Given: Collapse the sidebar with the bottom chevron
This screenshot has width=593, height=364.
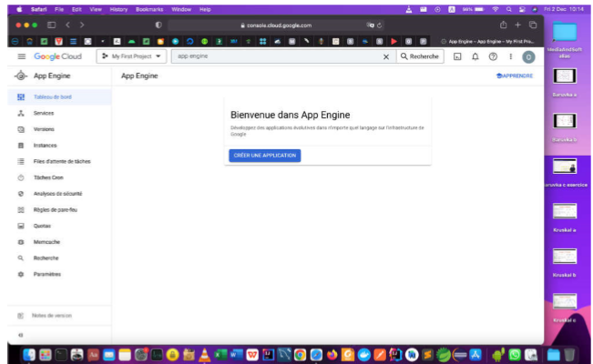Looking at the screenshot, I should click(21, 335).
